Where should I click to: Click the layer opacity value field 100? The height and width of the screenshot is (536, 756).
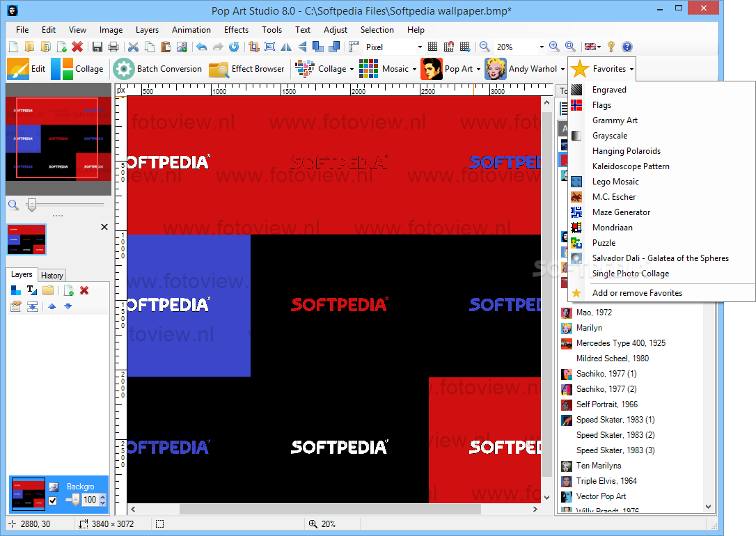pos(90,500)
